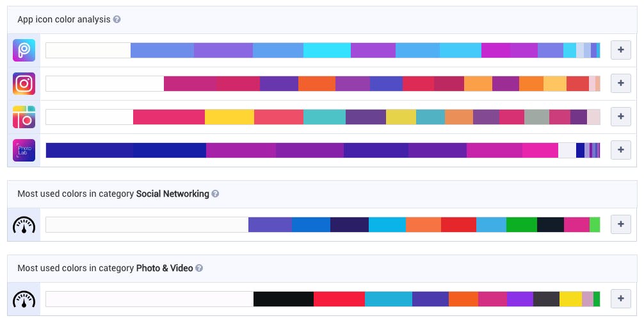This screenshot has height=325, width=644.
Task: Expand the Photo Lab color row with plus
Action: 620,151
